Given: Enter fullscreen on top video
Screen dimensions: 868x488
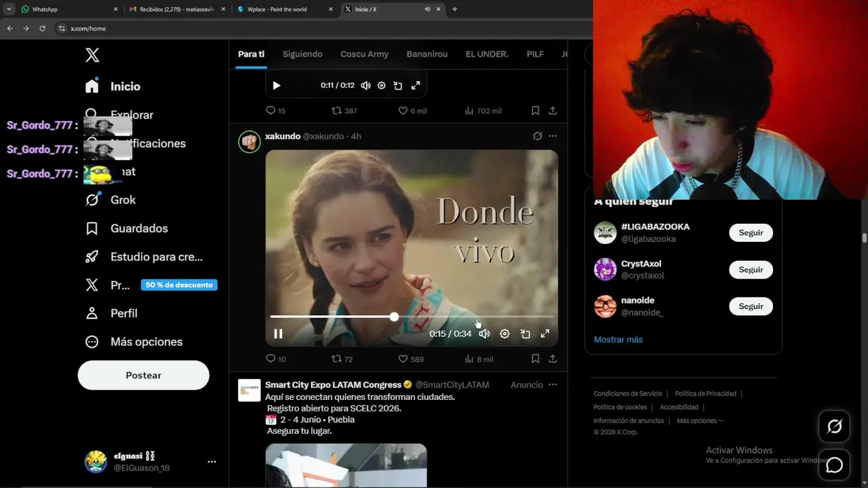Looking at the screenshot, I should tap(416, 85).
